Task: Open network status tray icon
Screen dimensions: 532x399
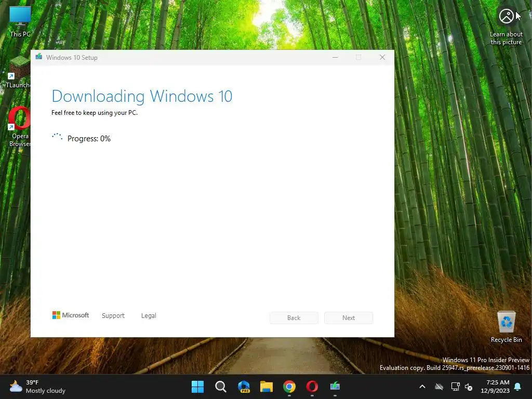Action: pos(455,387)
